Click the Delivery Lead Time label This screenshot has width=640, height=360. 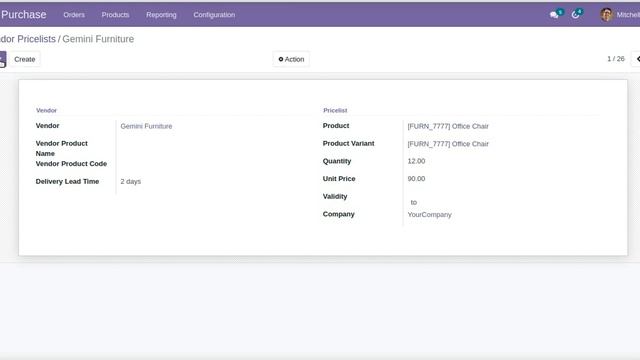(67, 181)
